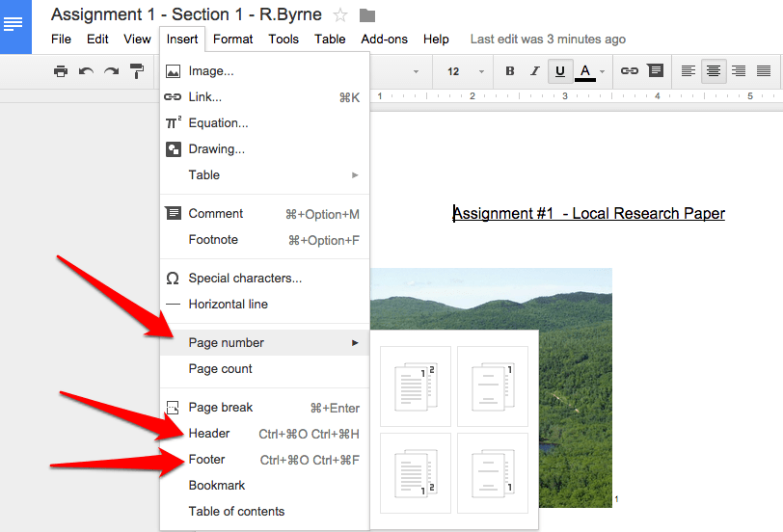Click the document title 'Assignment 1 - Section 1 - R.Byrne'

(186, 14)
